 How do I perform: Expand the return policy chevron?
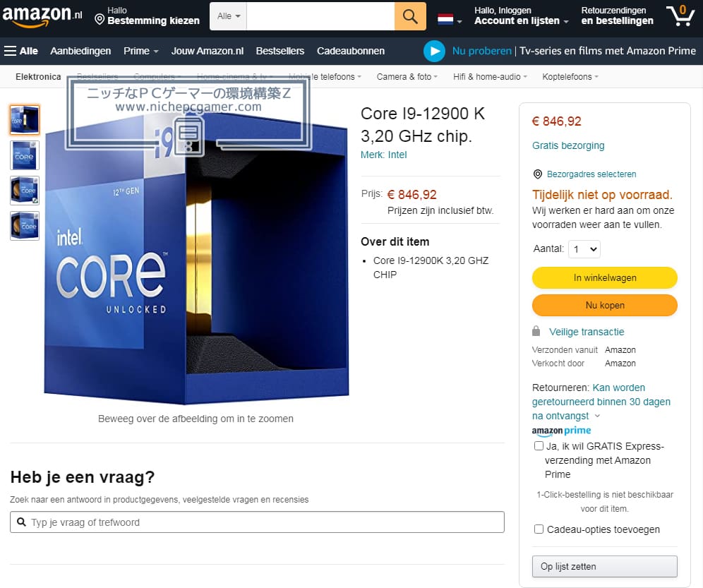coord(597,416)
